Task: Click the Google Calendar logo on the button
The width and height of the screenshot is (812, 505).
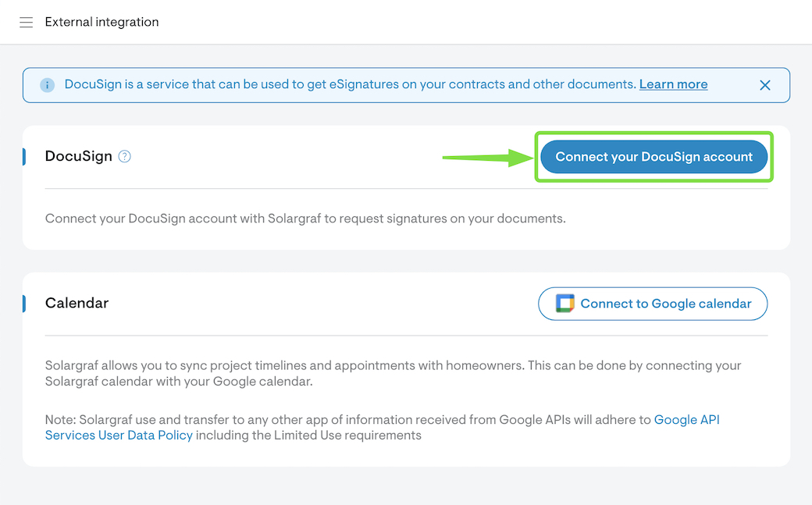Action: tap(564, 304)
